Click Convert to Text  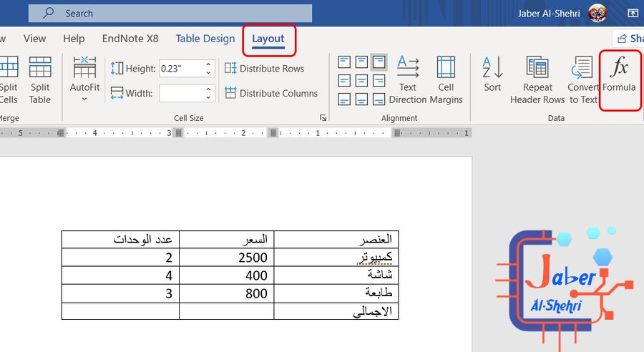[582, 80]
